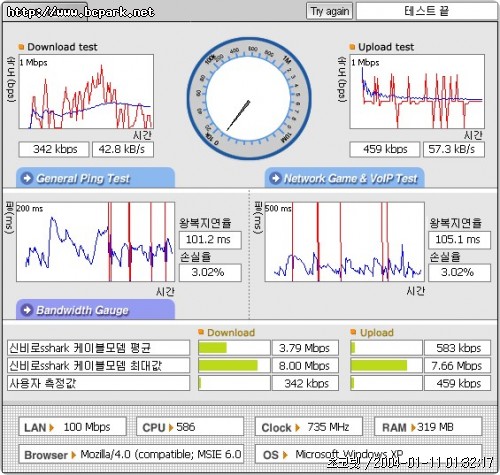Click the orange arrow next to OS
The width and height of the screenshot is (500, 475).
285,455
